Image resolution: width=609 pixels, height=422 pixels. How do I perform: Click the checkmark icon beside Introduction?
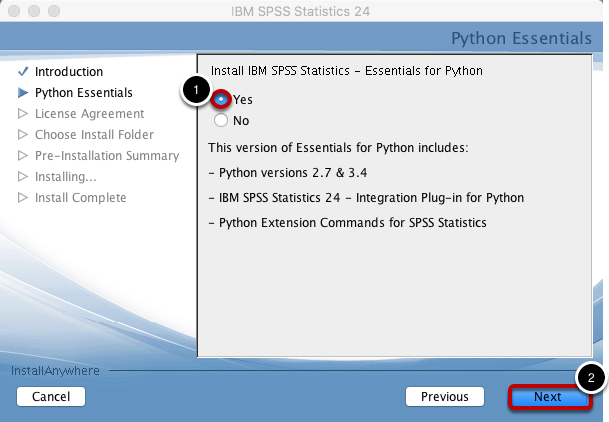coord(23,71)
